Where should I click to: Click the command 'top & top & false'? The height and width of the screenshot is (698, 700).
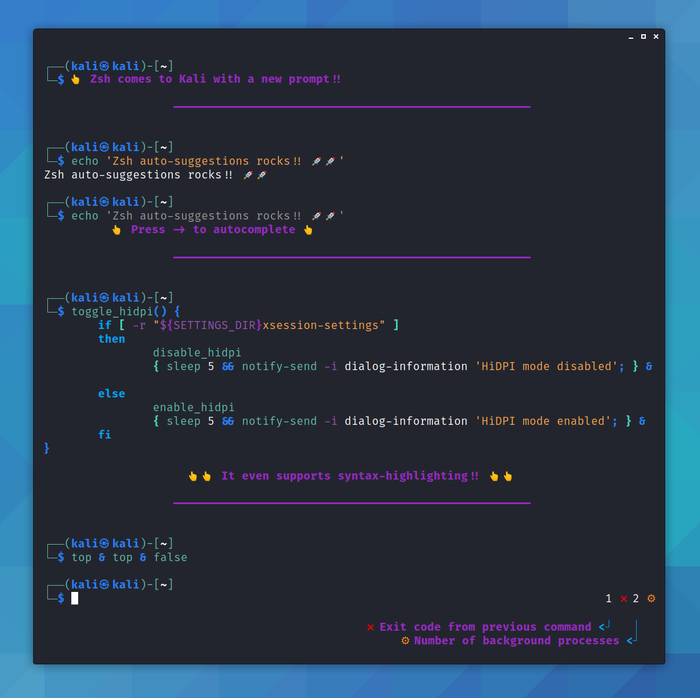129,557
